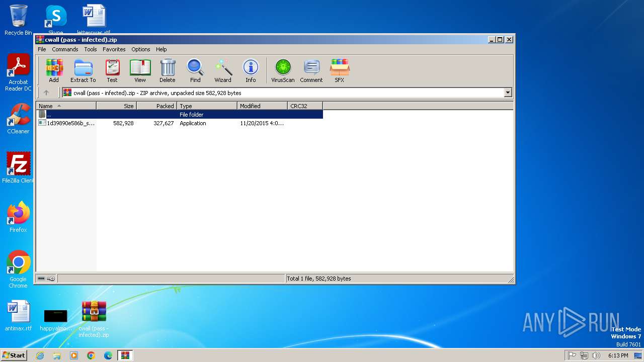644x362 pixels.
Task: Expand the archive path dropdown
Action: (508, 93)
